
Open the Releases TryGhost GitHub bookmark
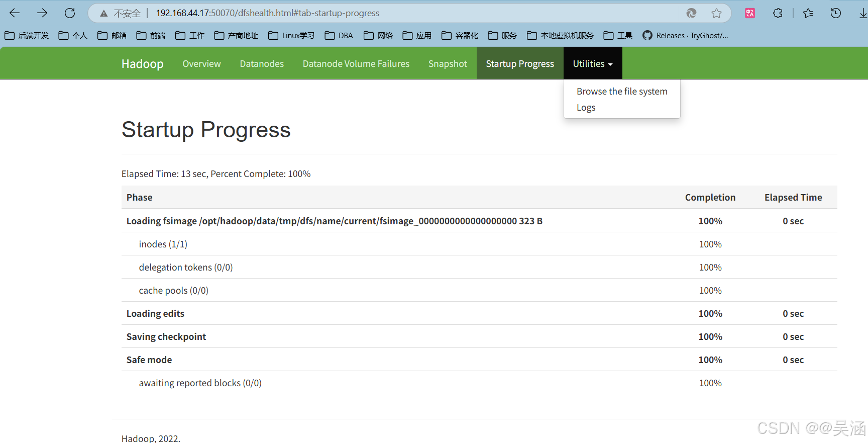685,35
